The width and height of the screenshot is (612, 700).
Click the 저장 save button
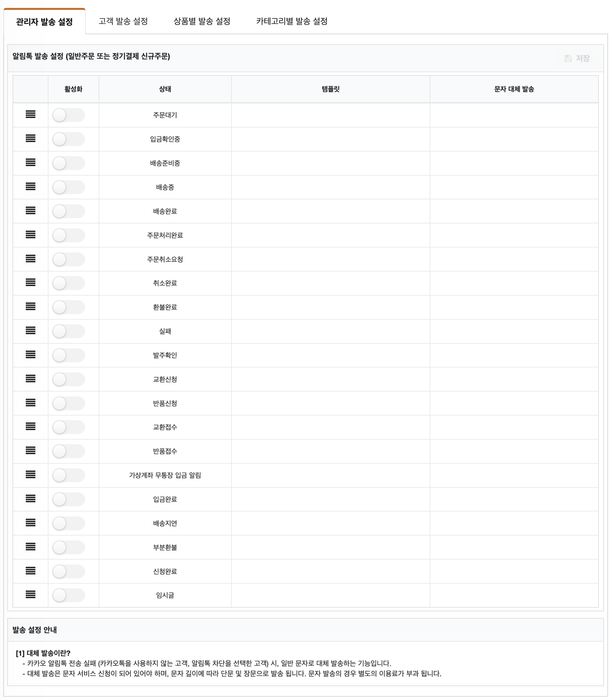click(x=577, y=58)
